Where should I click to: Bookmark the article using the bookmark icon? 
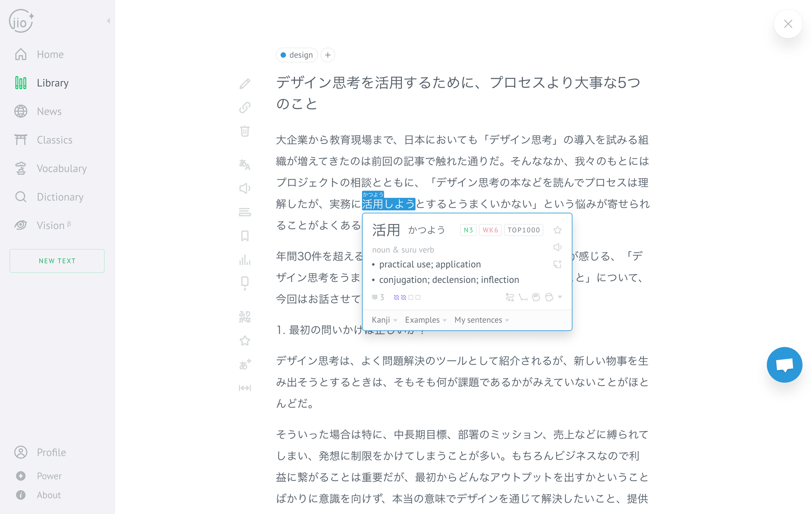pyautogui.click(x=245, y=236)
